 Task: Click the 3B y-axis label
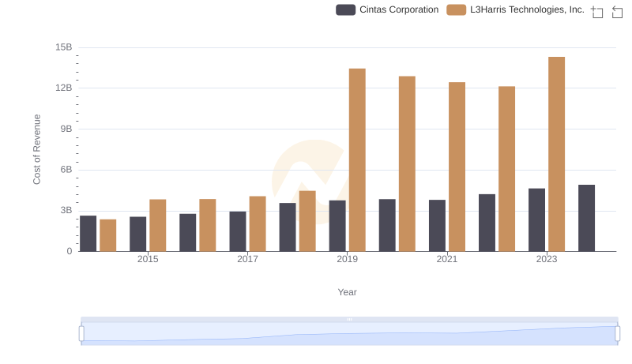coord(66,211)
